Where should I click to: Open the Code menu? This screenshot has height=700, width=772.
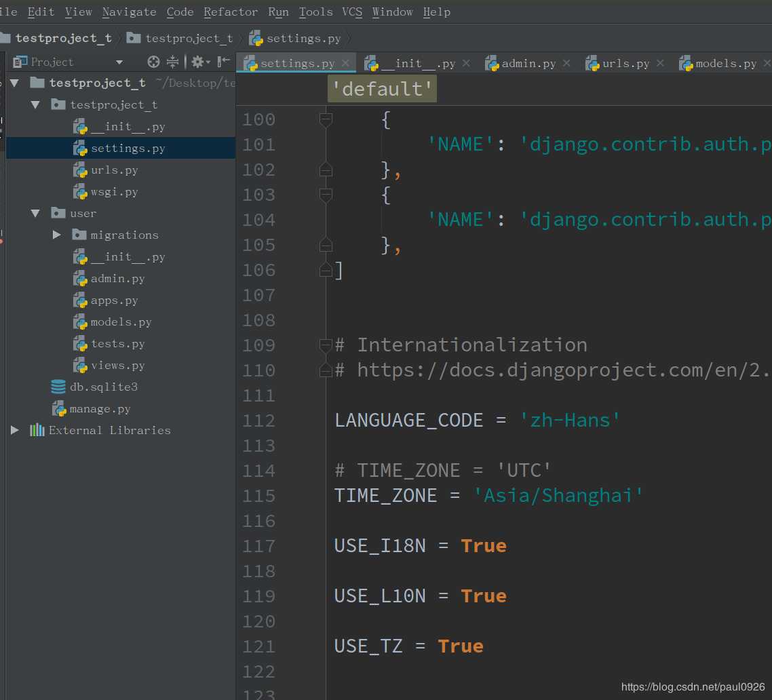(180, 12)
